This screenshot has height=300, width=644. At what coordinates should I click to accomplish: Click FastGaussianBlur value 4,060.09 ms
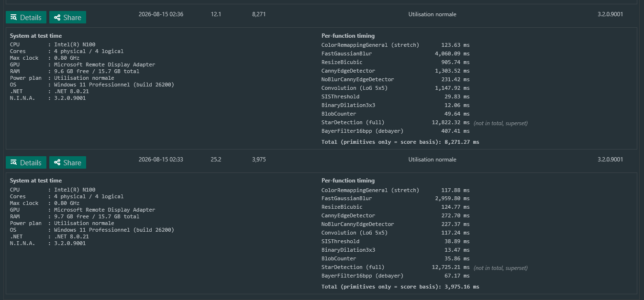[452, 54]
